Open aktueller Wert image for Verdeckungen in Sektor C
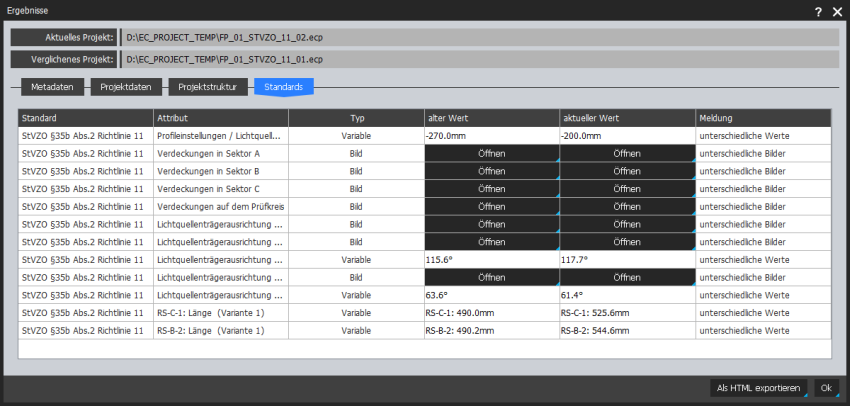The height and width of the screenshot is (406, 850). pyautogui.click(x=627, y=189)
